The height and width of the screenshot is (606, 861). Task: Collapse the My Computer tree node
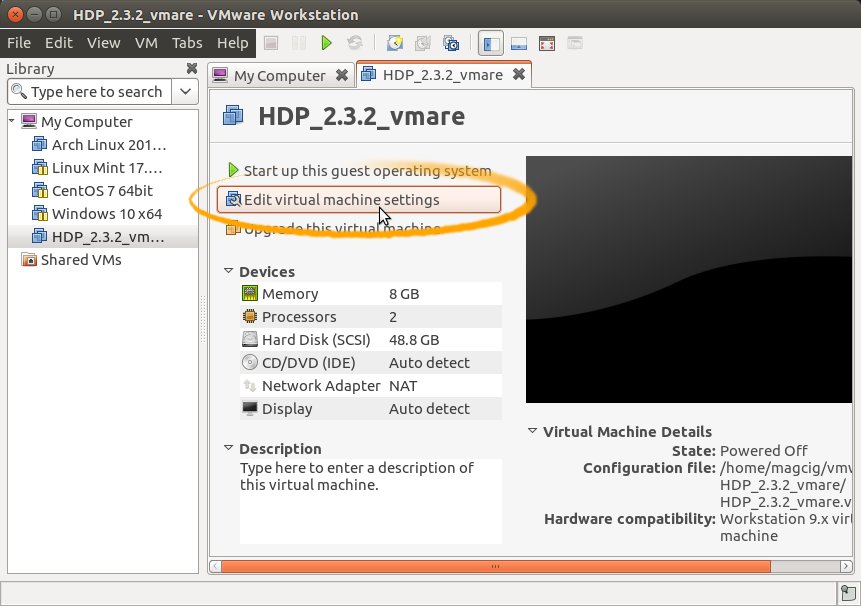[12, 120]
